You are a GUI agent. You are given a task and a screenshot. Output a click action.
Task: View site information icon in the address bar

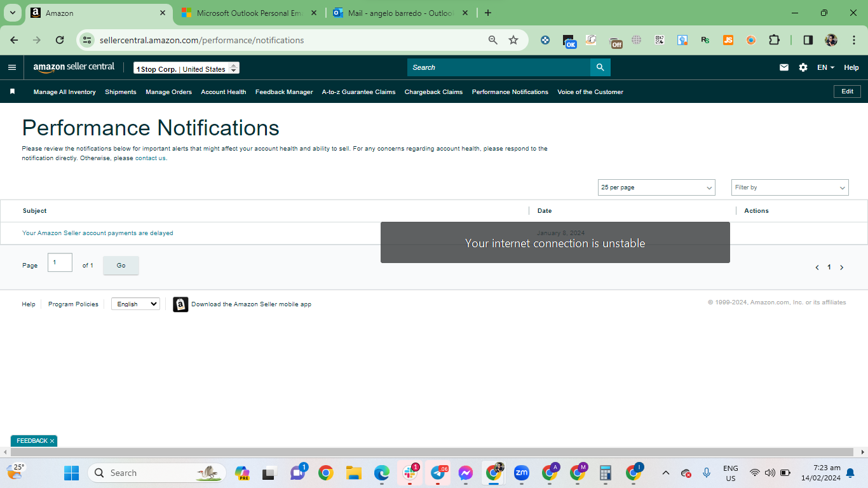pyautogui.click(x=87, y=40)
